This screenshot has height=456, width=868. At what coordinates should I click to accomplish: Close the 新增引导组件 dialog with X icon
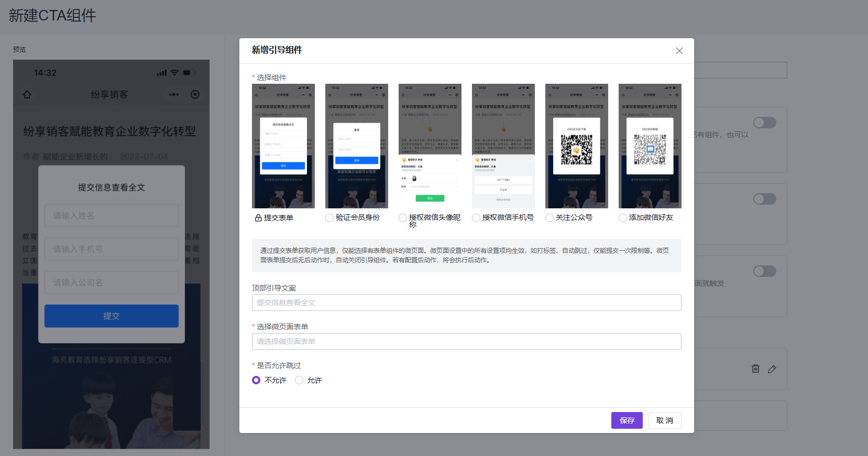click(x=679, y=51)
